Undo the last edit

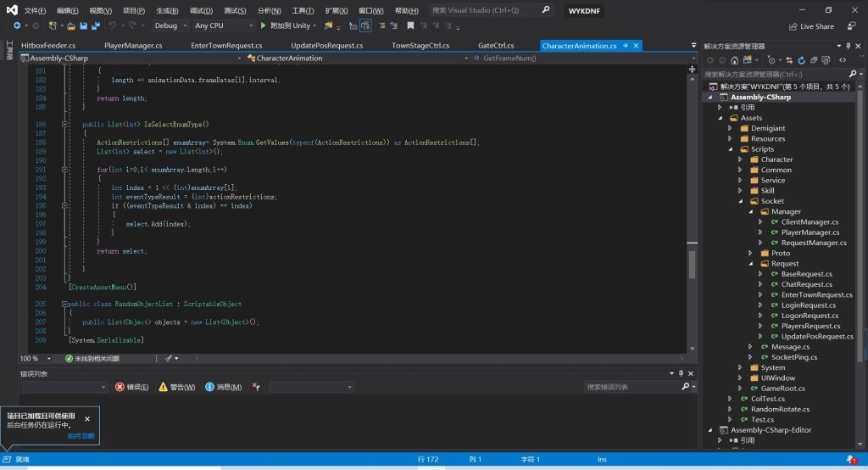pos(113,25)
